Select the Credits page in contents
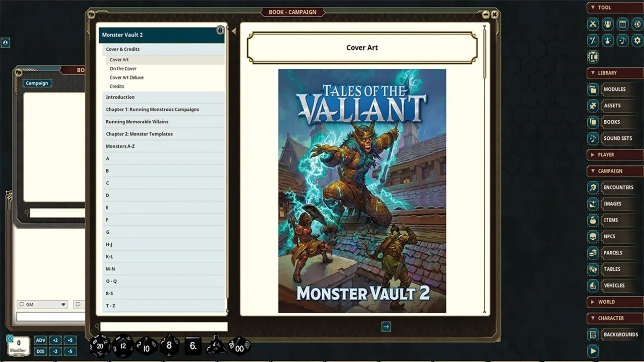This screenshot has height=362, width=644. (117, 86)
